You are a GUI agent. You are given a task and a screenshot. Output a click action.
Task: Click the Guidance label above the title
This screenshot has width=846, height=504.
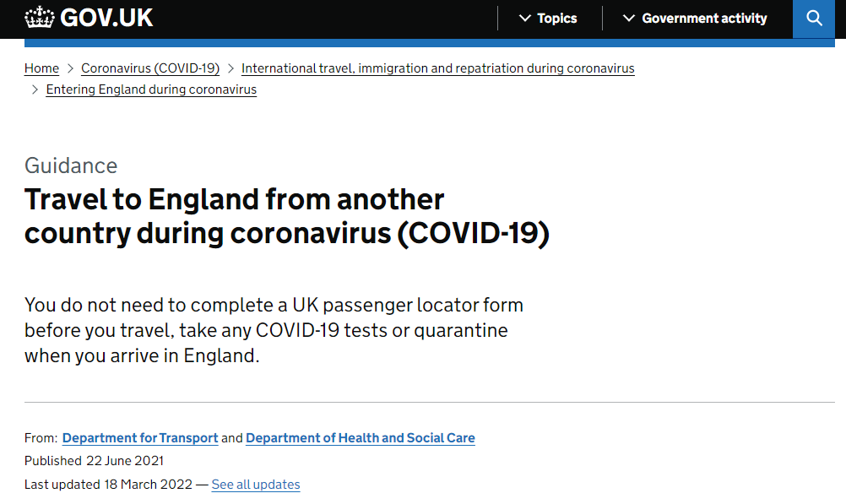(x=70, y=165)
